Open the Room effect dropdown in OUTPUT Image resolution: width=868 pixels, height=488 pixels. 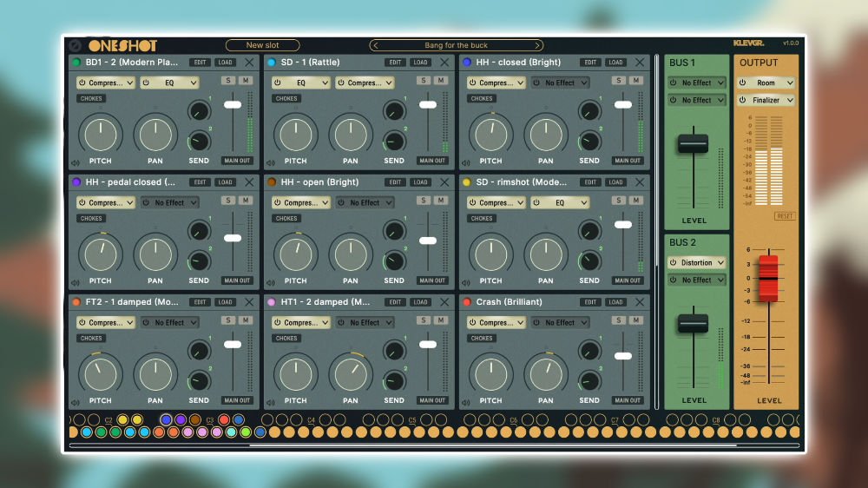pyautogui.click(x=766, y=82)
